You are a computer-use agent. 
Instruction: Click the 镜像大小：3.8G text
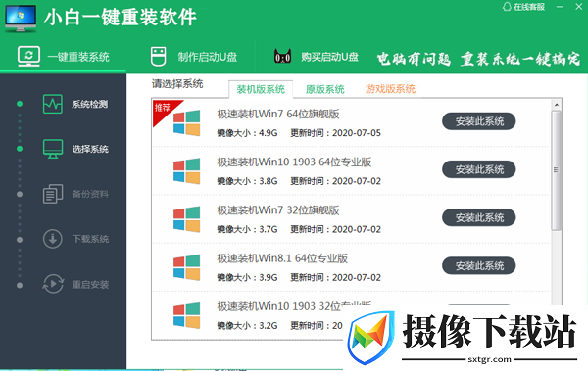(248, 181)
